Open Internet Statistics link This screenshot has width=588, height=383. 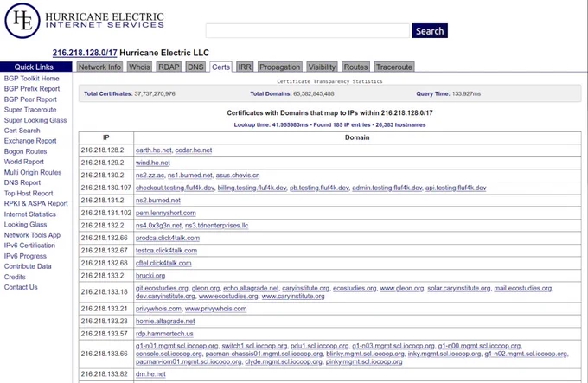tap(30, 214)
